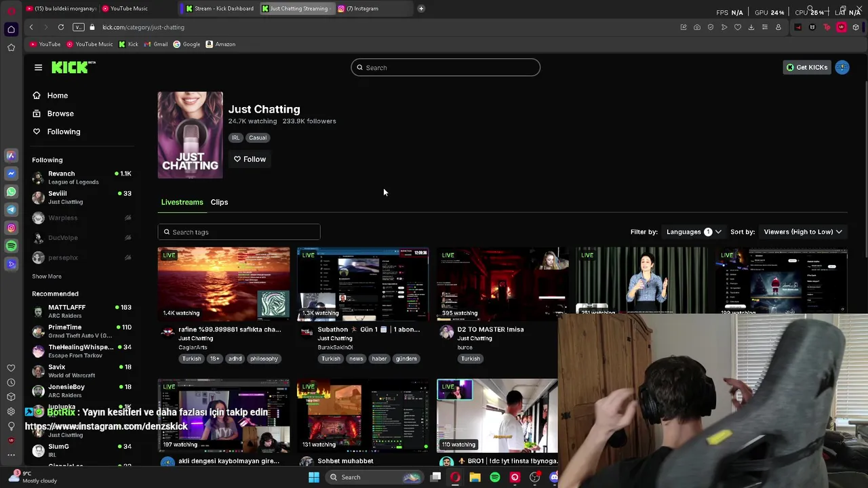This screenshot has height=488, width=868.
Task: Open the Windows Start menu
Action: point(313,477)
